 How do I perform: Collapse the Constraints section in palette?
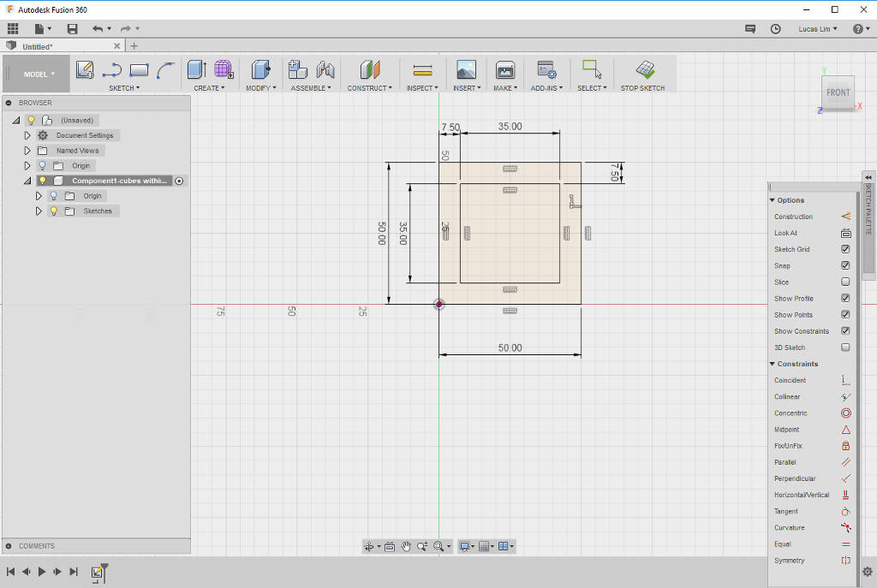point(773,364)
